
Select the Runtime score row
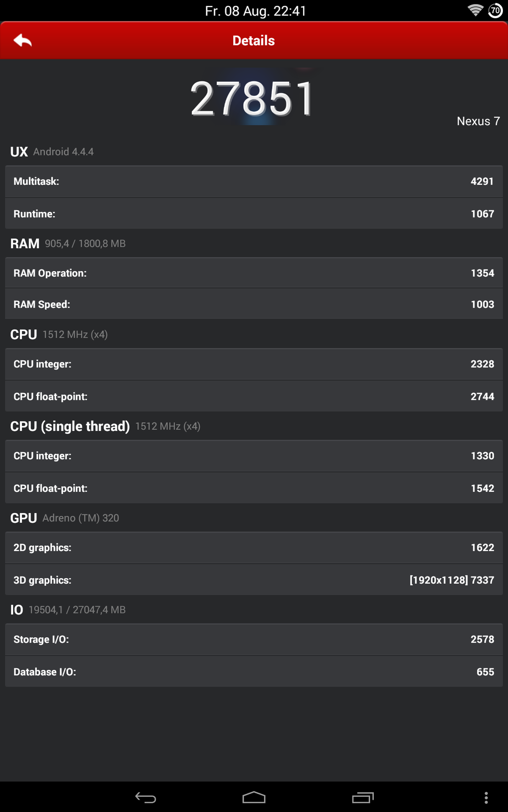click(254, 214)
